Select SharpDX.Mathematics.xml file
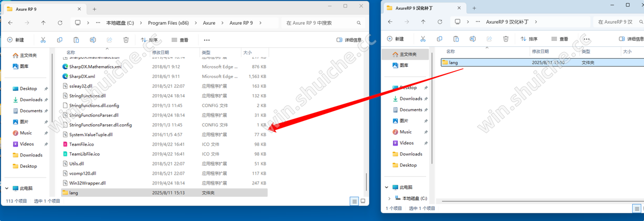The width and height of the screenshot is (644, 221). point(164,67)
